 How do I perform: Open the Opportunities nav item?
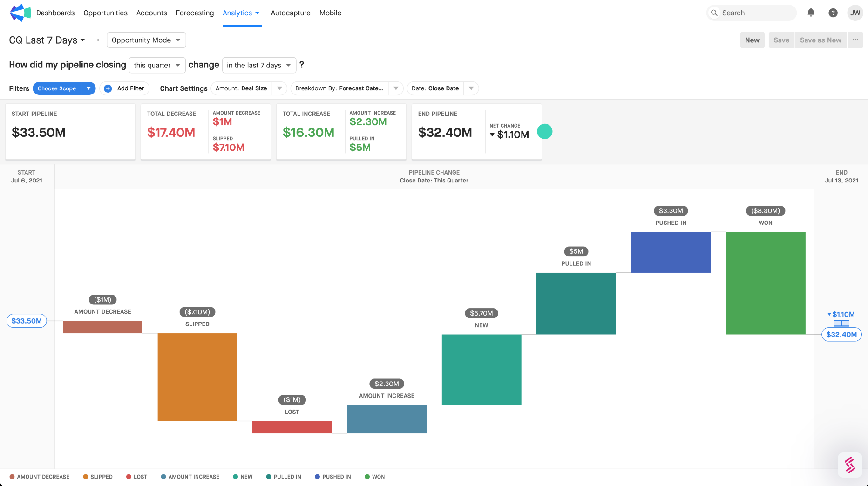[105, 13]
